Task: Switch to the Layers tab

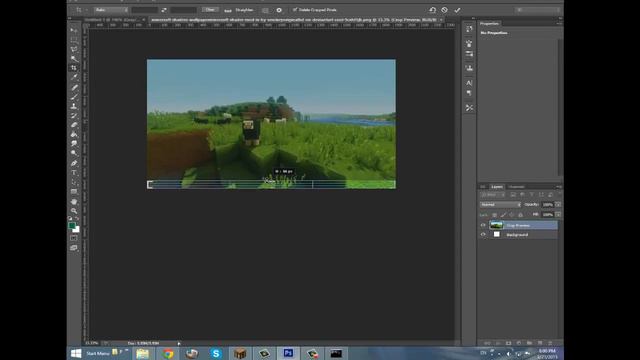Action: [x=497, y=187]
